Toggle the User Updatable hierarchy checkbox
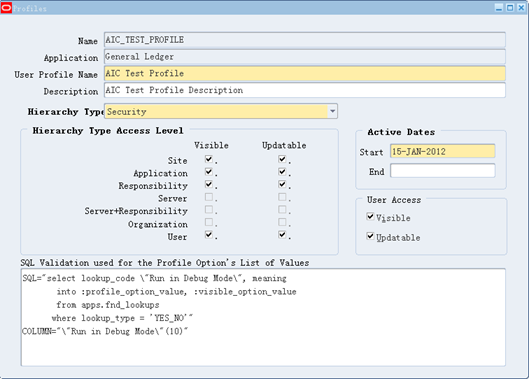Screen dimensions: 529x379 (282, 235)
